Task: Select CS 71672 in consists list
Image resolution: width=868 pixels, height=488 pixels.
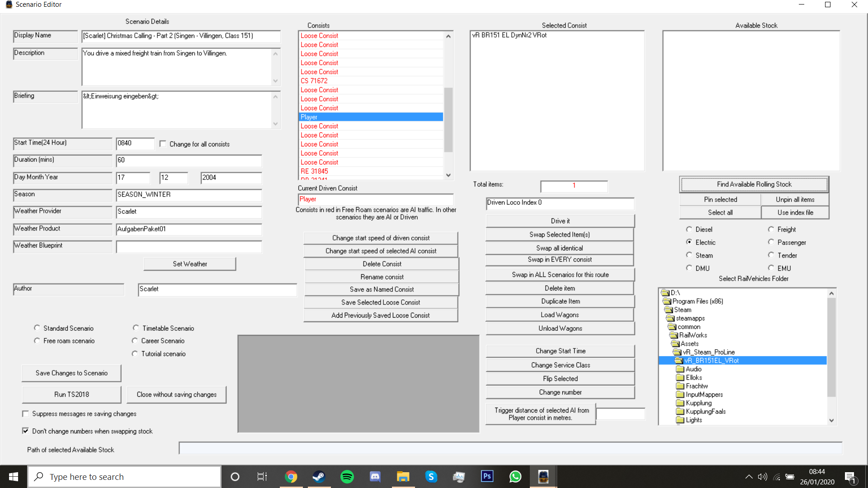Action: tap(314, 81)
